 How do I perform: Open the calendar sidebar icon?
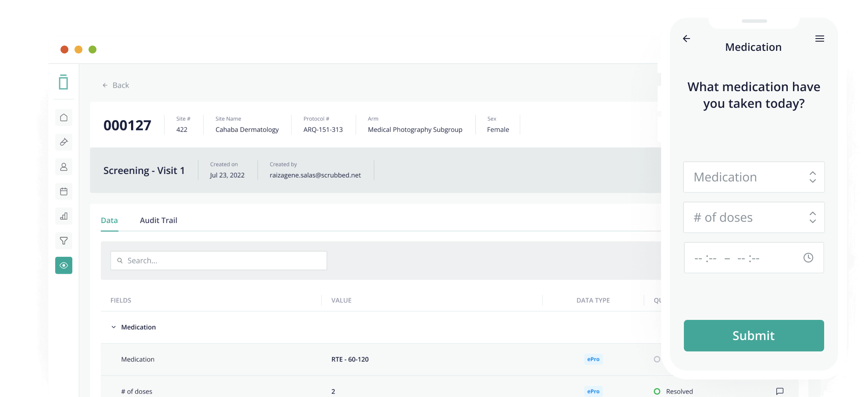[64, 191]
